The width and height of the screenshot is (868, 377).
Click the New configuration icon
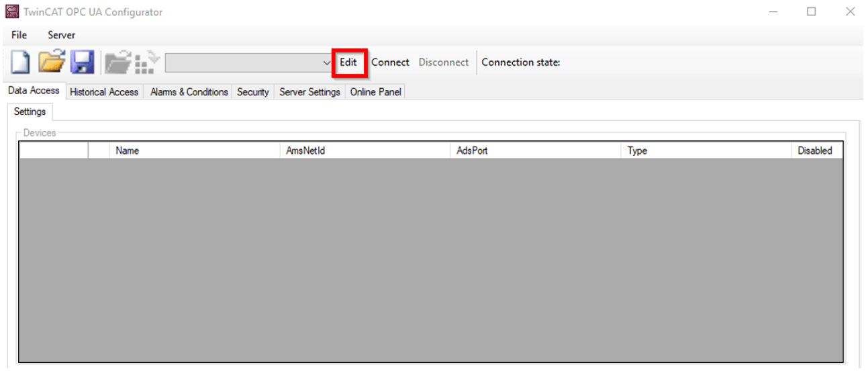[22, 62]
